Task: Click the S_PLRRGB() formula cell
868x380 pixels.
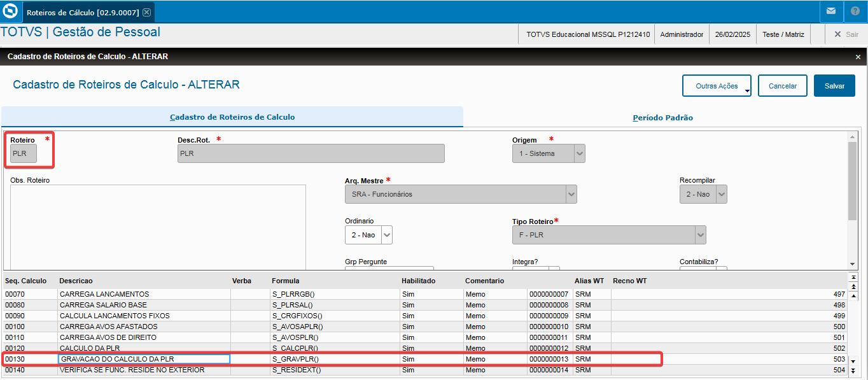Action: point(335,294)
